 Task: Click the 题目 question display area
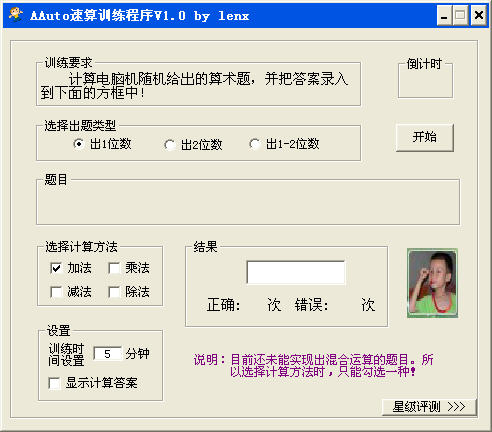tap(248, 202)
